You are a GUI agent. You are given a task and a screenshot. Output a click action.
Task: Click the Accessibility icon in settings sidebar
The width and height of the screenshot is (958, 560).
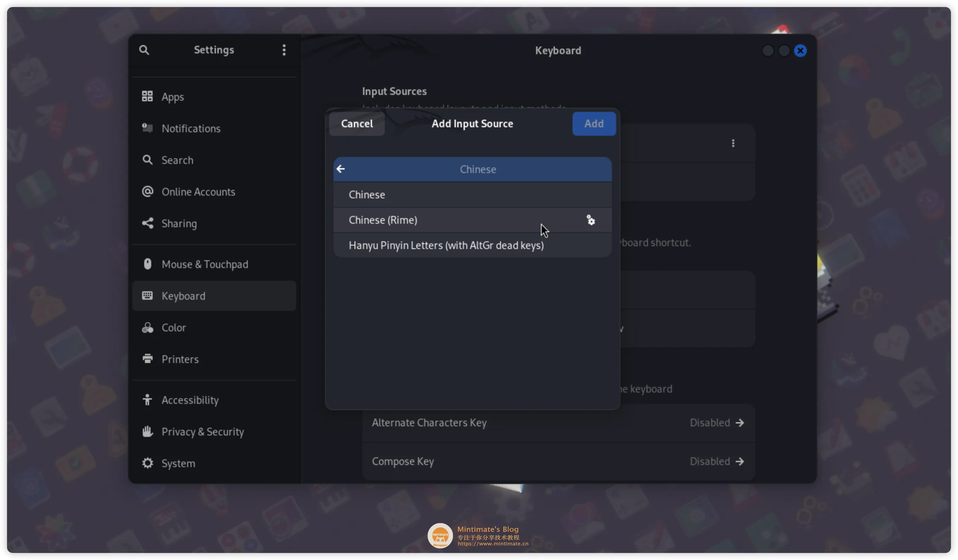pos(147,400)
